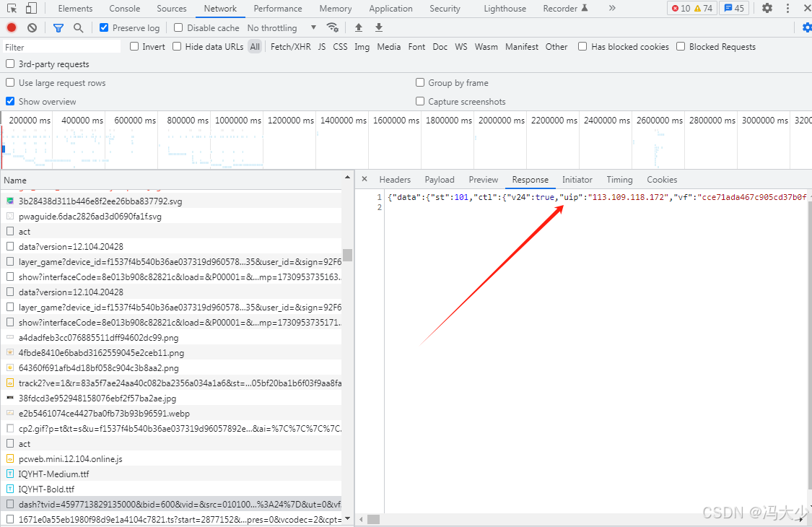Show the Preview tab
The height and width of the screenshot is (527, 812).
pos(483,179)
